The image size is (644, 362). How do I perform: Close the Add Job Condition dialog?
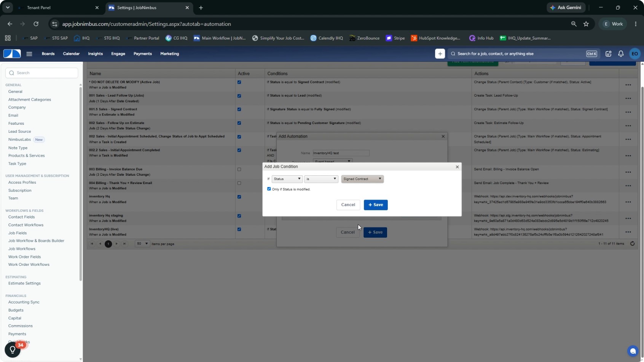[x=457, y=167]
